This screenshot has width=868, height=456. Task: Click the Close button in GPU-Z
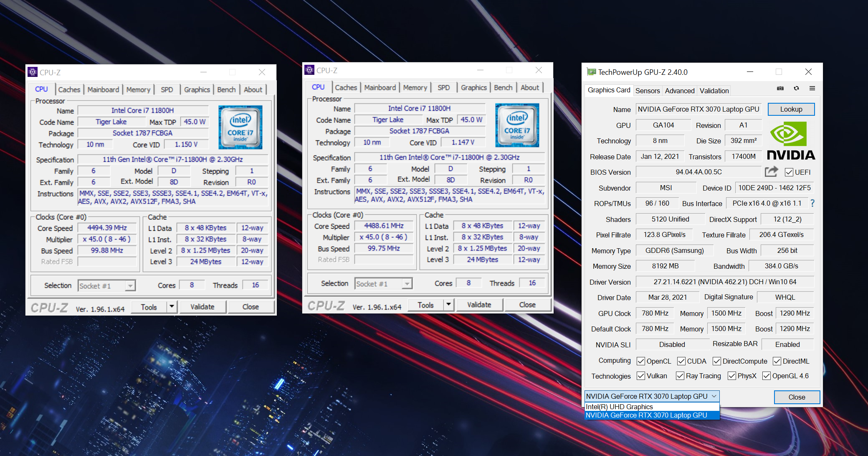(797, 397)
